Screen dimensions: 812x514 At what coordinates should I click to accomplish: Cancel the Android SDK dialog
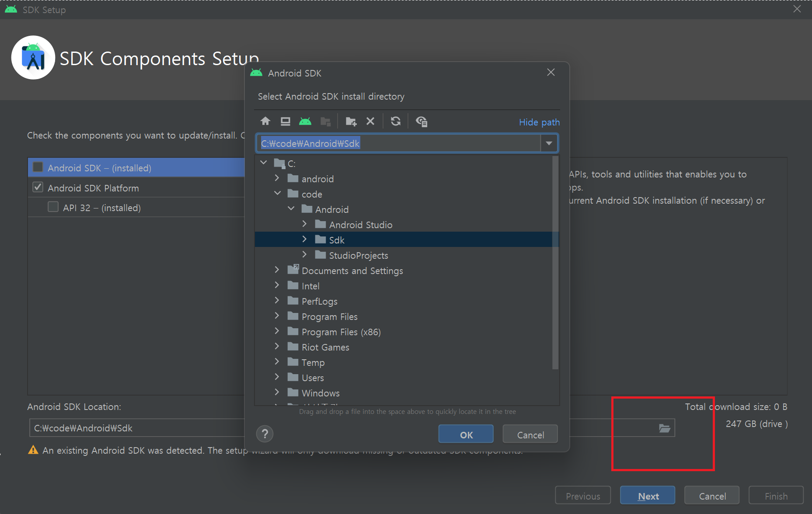[x=530, y=434]
